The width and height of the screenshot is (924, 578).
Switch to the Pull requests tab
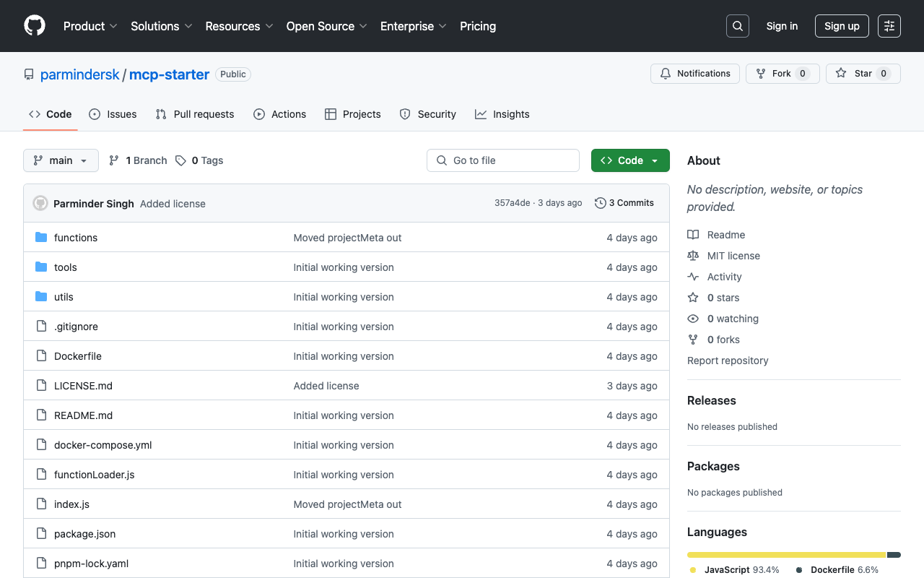195,114
